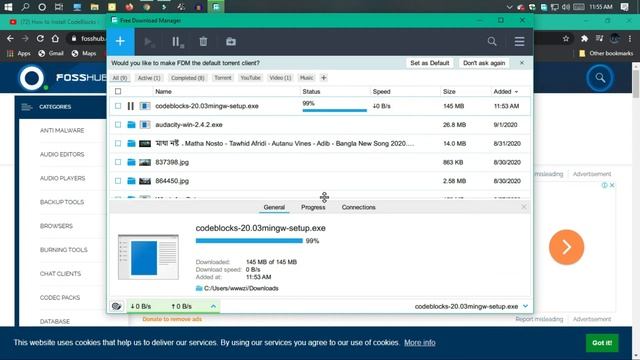Click Got it! cookie button
This screenshot has height=360, width=640.
(602, 343)
